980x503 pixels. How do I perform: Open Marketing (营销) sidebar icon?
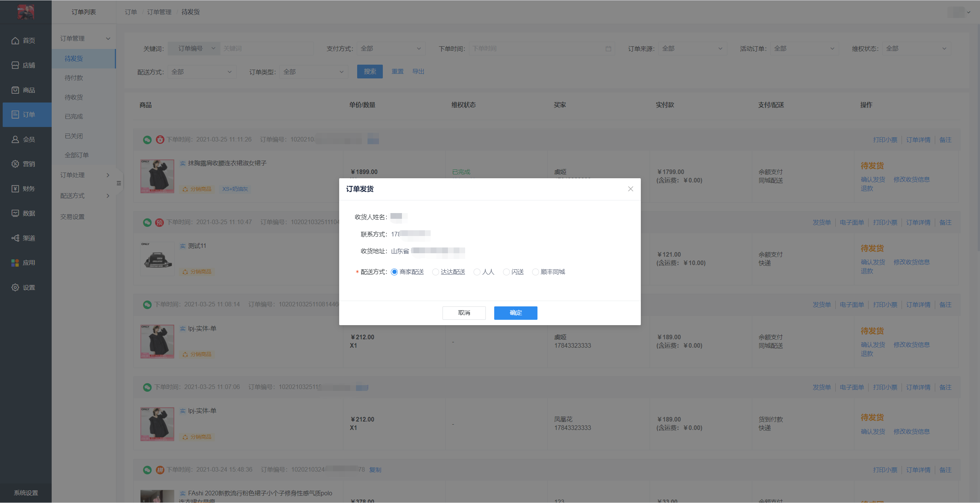[x=15, y=164]
